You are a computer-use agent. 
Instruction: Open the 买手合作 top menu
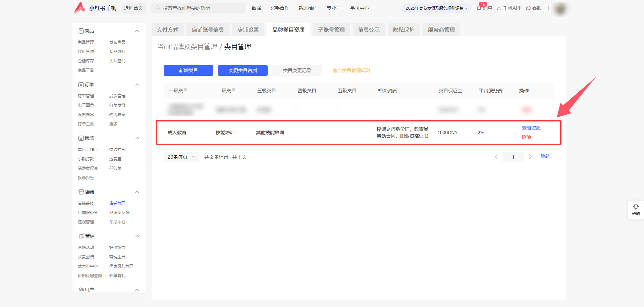click(280, 8)
